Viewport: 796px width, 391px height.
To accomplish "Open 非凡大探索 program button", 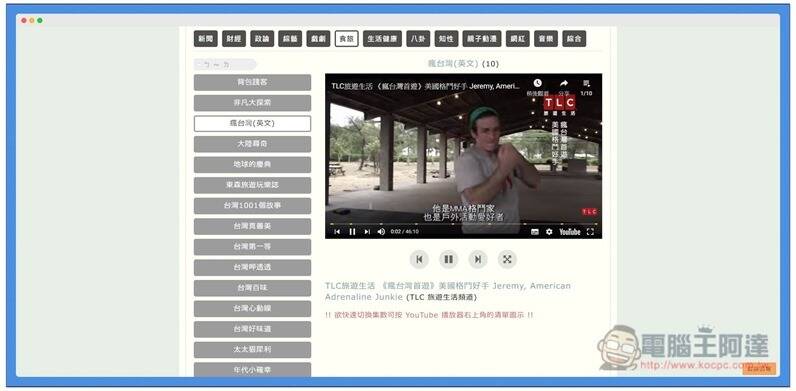I will click(252, 103).
